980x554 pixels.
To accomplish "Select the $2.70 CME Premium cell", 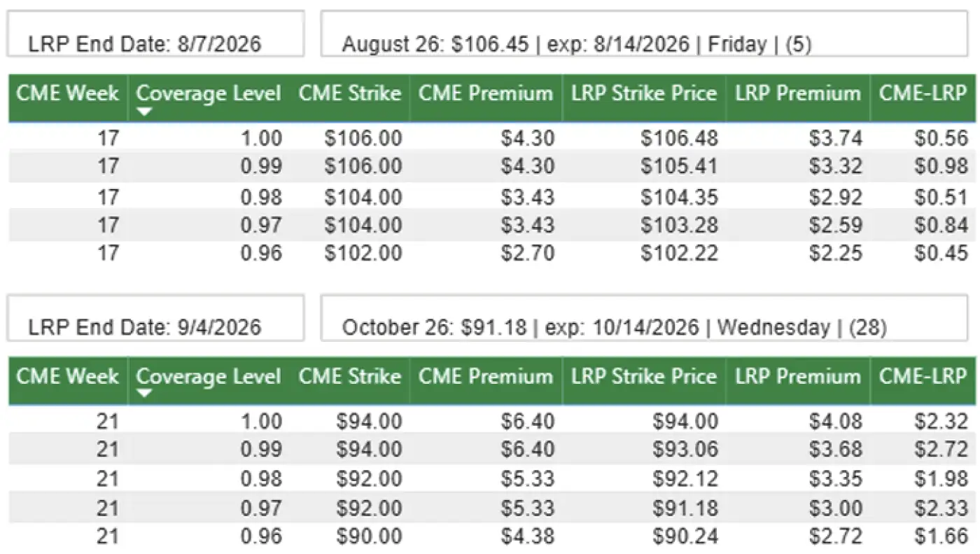I will 528,253.
